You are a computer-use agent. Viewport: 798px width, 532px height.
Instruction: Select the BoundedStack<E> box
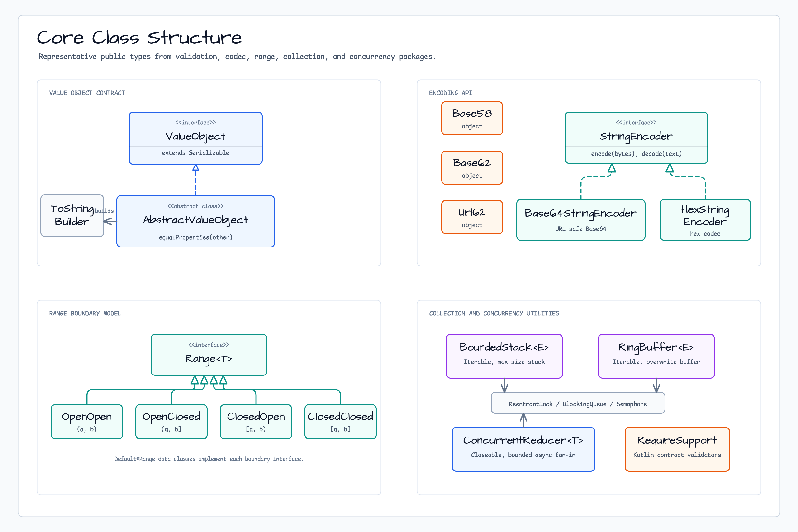[504, 356]
